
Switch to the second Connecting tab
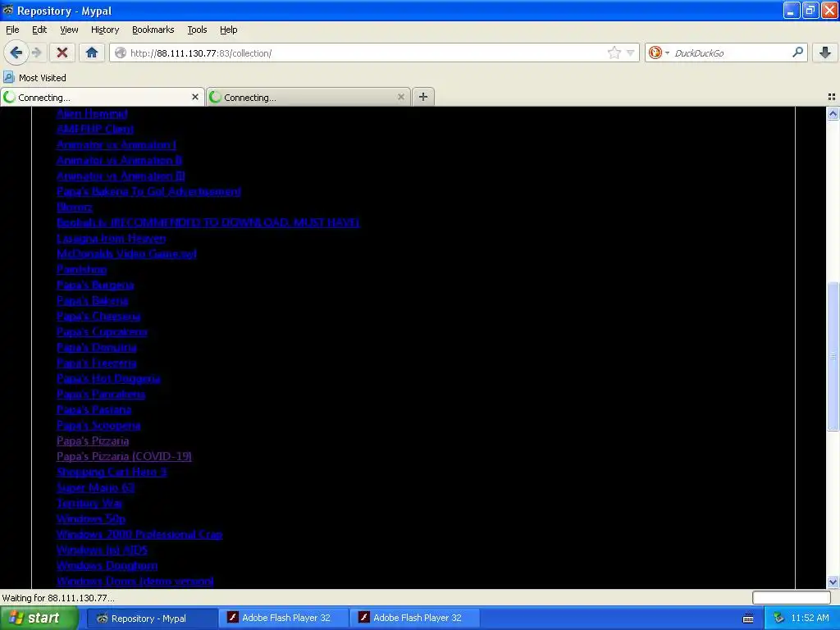(x=308, y=97)
